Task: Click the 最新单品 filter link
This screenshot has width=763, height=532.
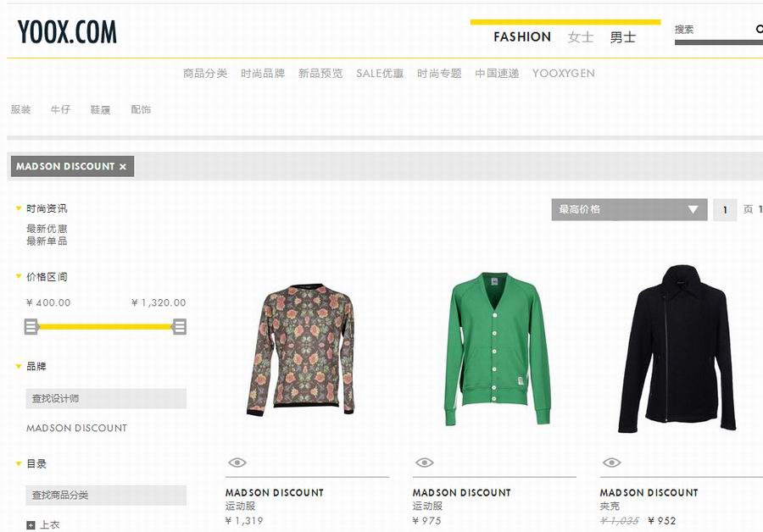Action: [x=47, y=241]
